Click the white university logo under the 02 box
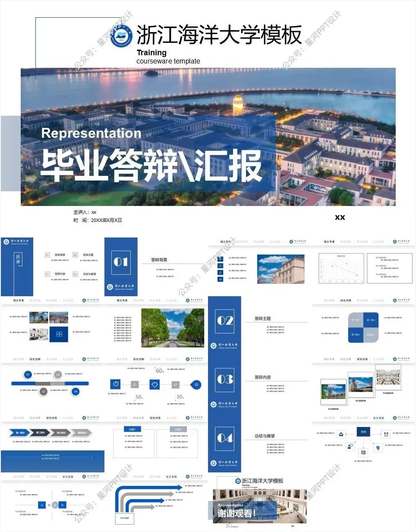Image resolution: width=416 pixels, height=532 pixels. coord(224,345)
